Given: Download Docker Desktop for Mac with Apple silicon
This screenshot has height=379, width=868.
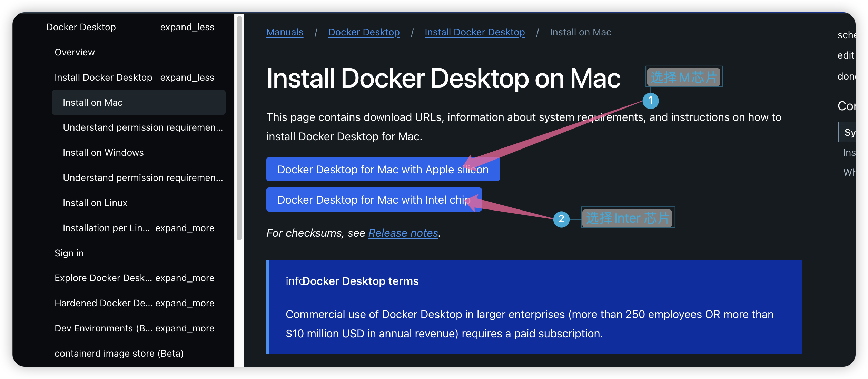Looking at the screenshot, I should (383, 169).
